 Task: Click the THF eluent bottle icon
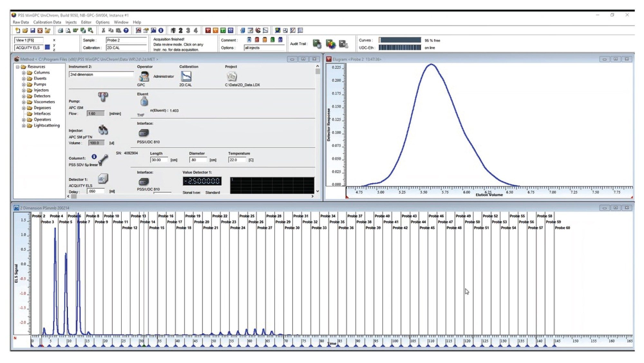[144, 102]
